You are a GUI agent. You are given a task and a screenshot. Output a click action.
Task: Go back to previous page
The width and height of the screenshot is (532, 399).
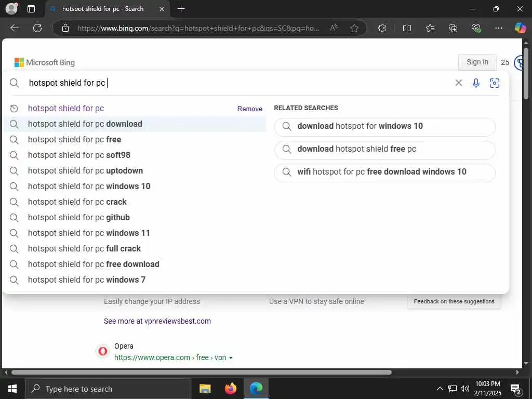[x=14, y=28]
